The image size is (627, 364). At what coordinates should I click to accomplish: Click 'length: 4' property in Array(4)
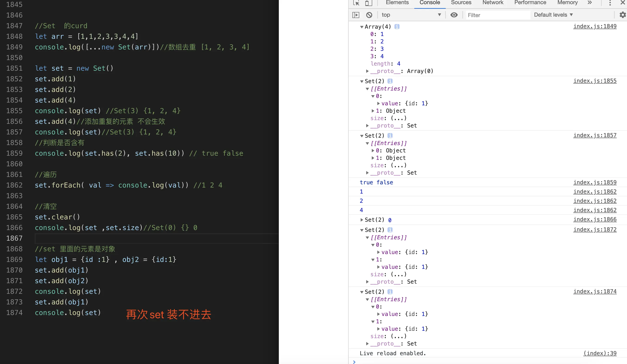tap(385, 64)
